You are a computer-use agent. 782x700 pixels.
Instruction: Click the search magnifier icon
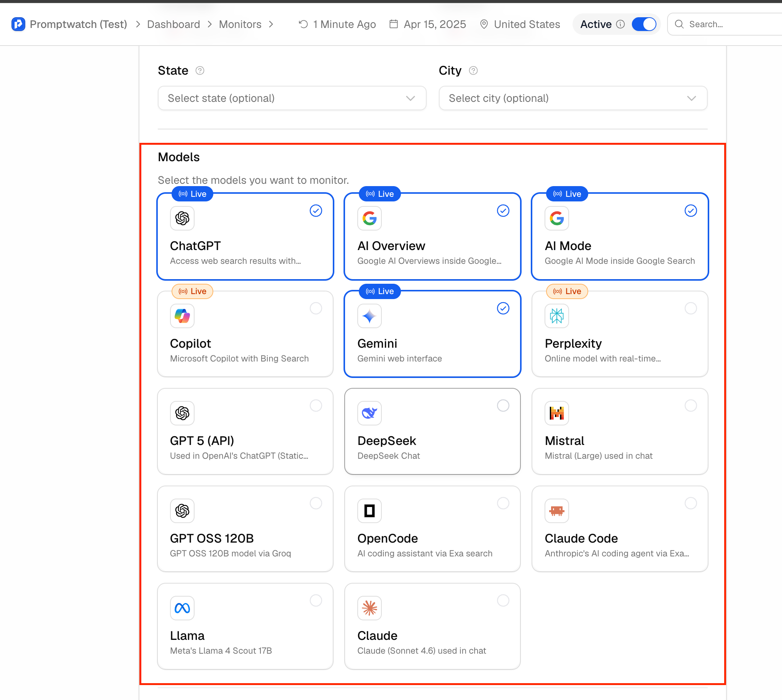click(680, 24)
